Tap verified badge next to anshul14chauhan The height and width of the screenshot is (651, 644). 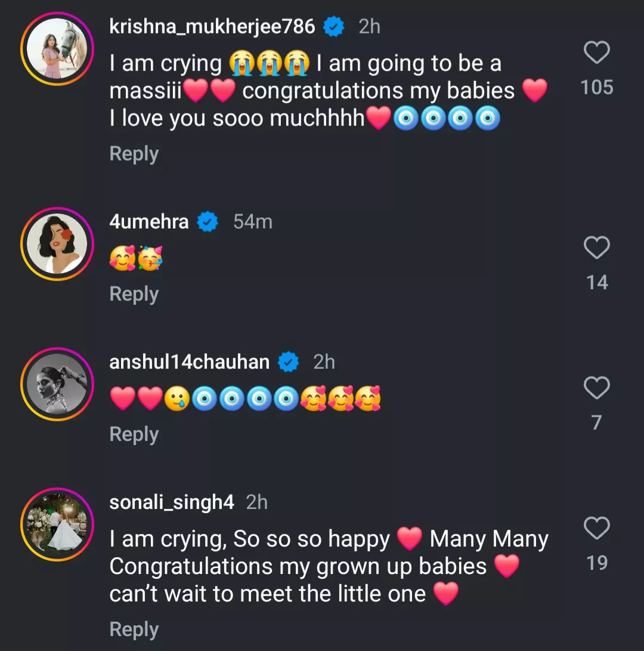click(x=289, y=362)
